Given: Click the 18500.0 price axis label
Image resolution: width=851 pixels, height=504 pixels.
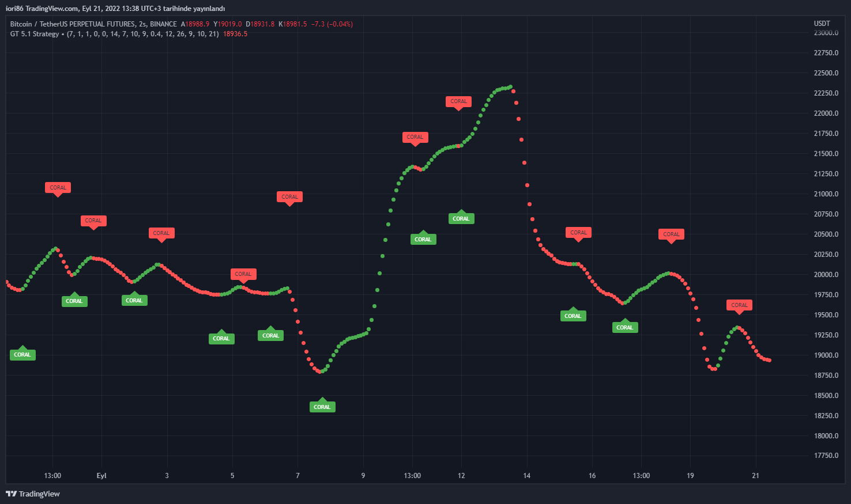Looking at the screenshot, I should (x=826, y=396).
